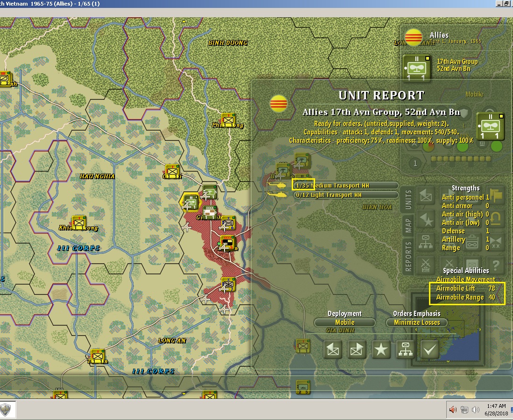Click side panel arrow-and-star icon
This screenshot has width=513, height=420.
(426, 219)
